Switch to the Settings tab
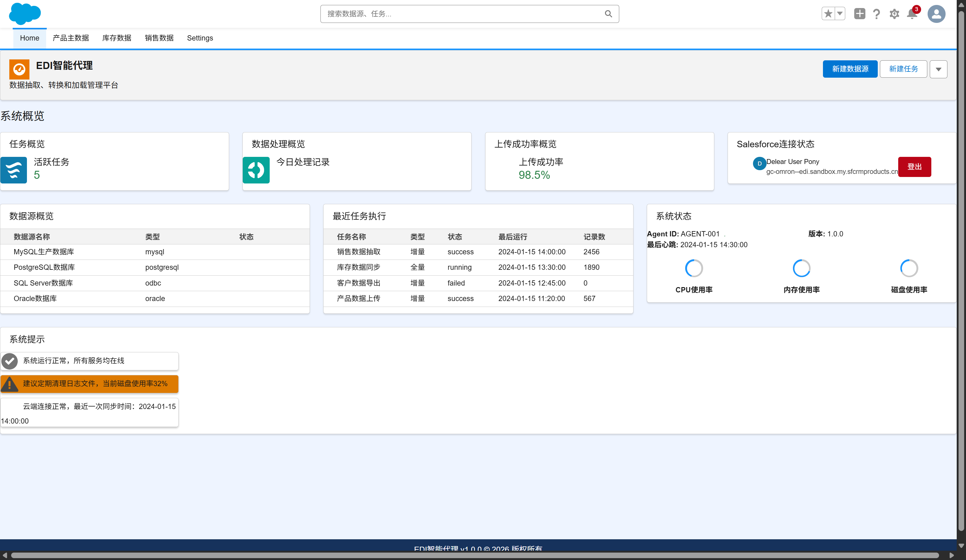 pos(200,38)
